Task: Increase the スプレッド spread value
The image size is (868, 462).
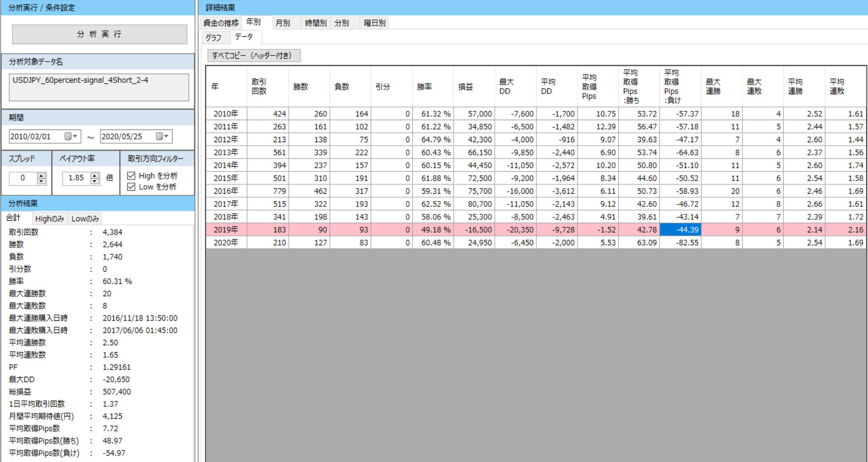Action: click(x=42, y=175)
